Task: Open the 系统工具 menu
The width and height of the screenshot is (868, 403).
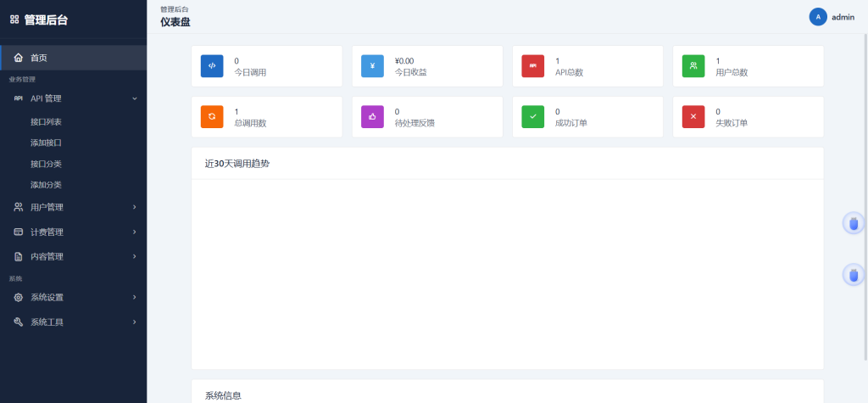Action: tap(74, 322)
